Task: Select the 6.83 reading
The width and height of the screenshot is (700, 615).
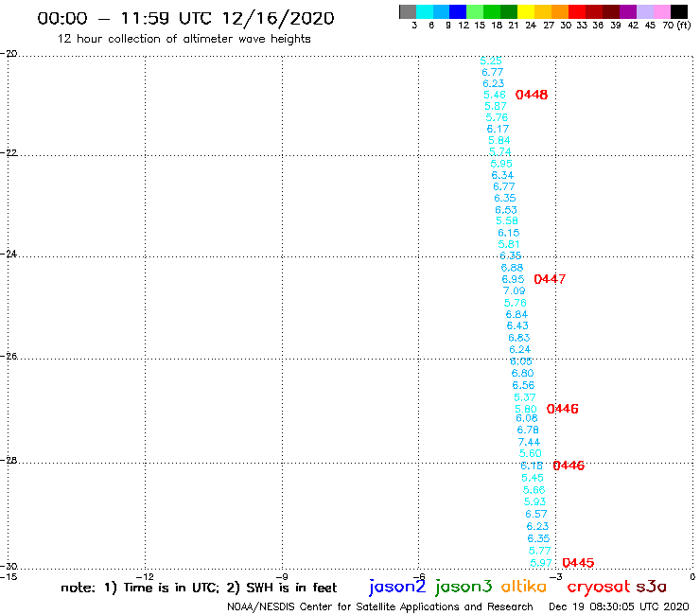Action: pyautogui.click(x=518, y=338)
